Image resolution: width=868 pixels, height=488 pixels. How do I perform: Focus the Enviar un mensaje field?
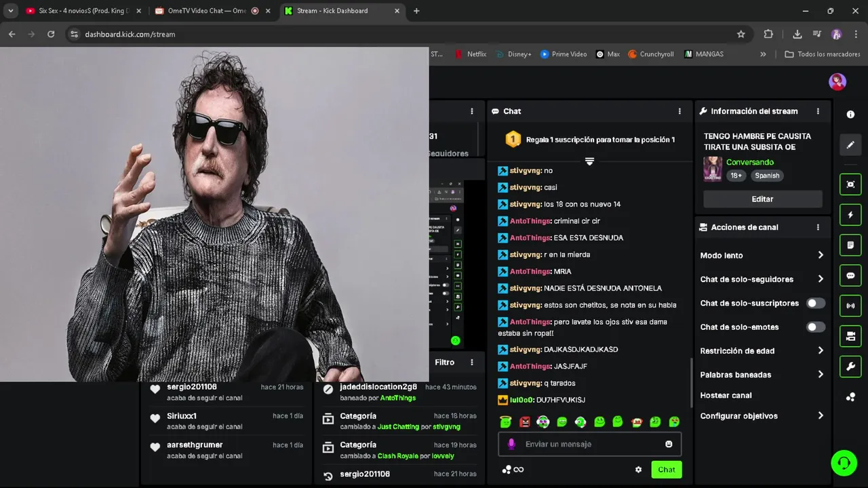(x=589, y=444)
